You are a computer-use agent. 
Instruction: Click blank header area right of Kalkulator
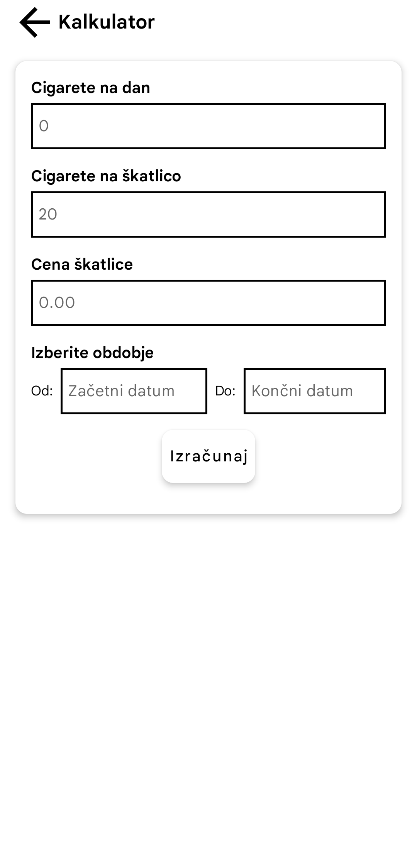pos(290,22)
